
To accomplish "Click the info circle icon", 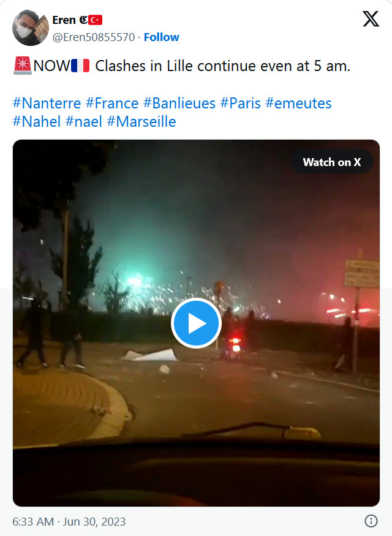I will 371,521.
